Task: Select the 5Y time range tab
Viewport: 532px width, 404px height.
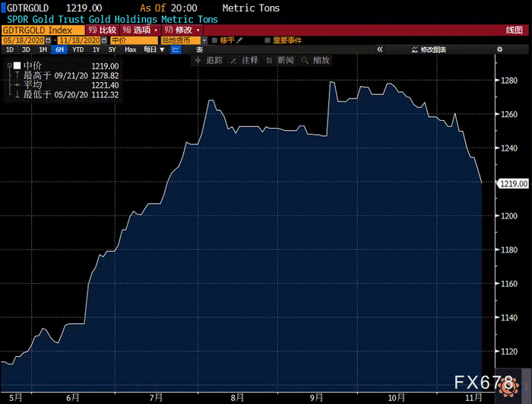Action: [x=112, y=49]
